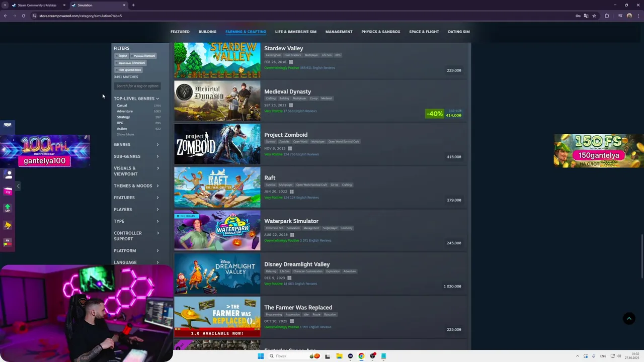644x362 pixels.
Task: Open a new browser tab
Action: pyautogui.click(x=133, y=5)
